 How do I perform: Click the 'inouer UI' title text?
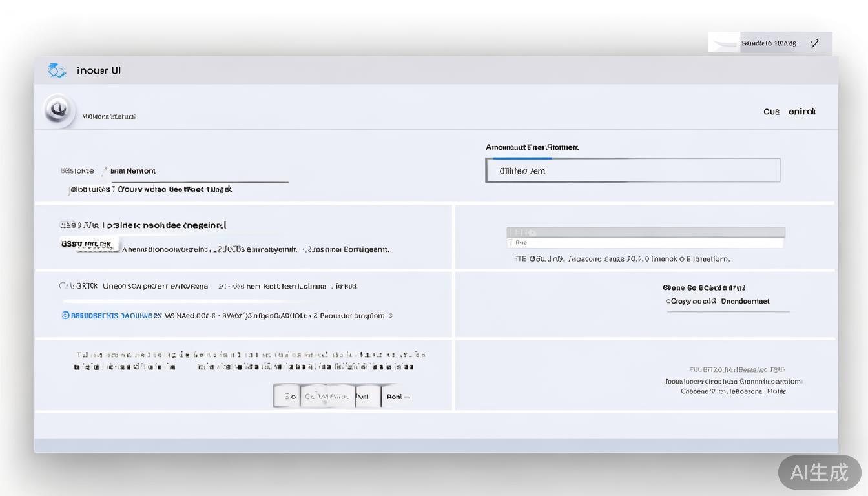point(98,70)
